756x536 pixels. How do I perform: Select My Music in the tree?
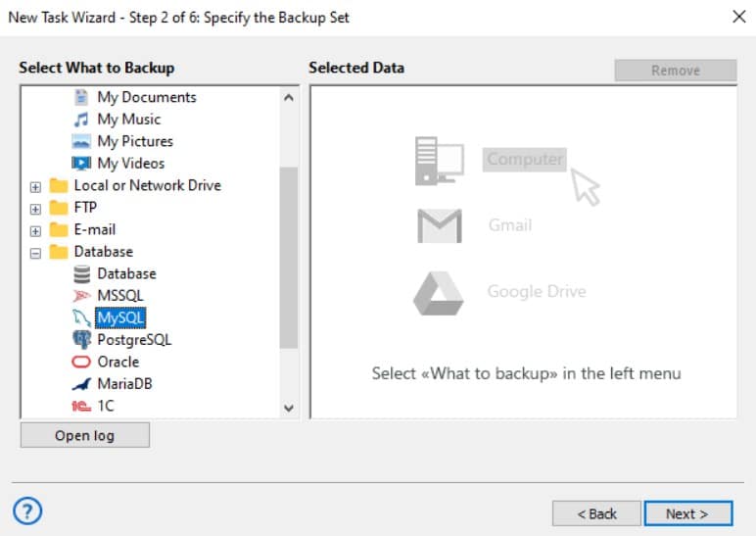point(128,120)
